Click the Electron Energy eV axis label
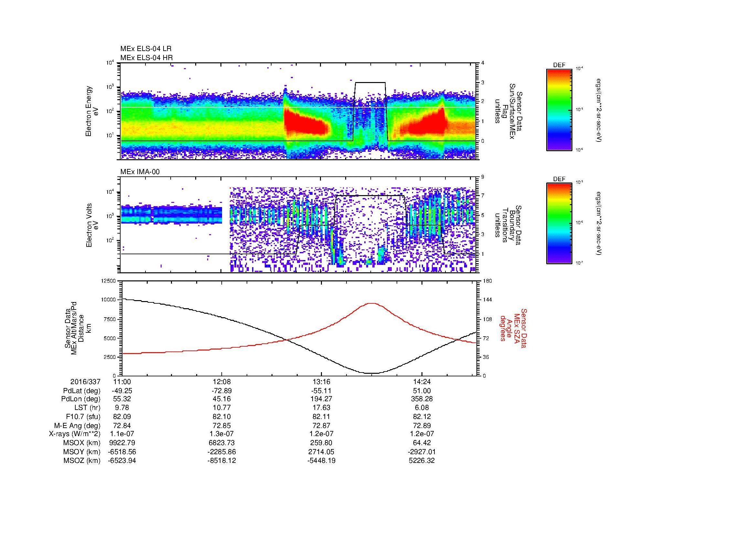This screenshot has height=534, width=756. click(92, 111)
